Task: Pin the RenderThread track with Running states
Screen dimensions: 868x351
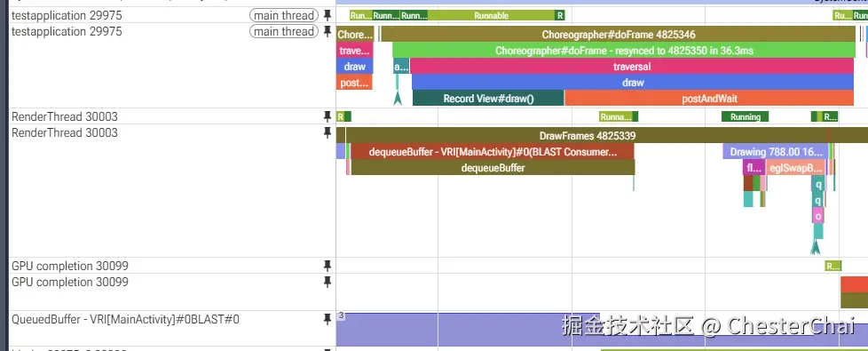Action: [327, 116]
